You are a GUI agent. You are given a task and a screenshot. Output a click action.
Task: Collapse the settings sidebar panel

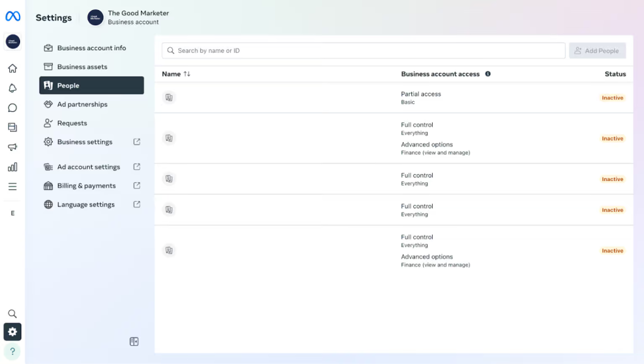click(134, 341)
